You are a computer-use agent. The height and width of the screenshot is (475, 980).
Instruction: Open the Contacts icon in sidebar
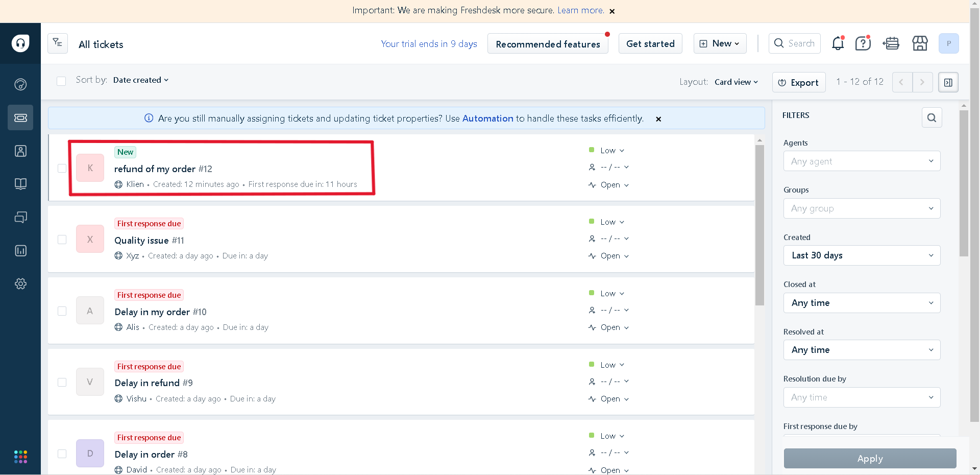point(20,151)
